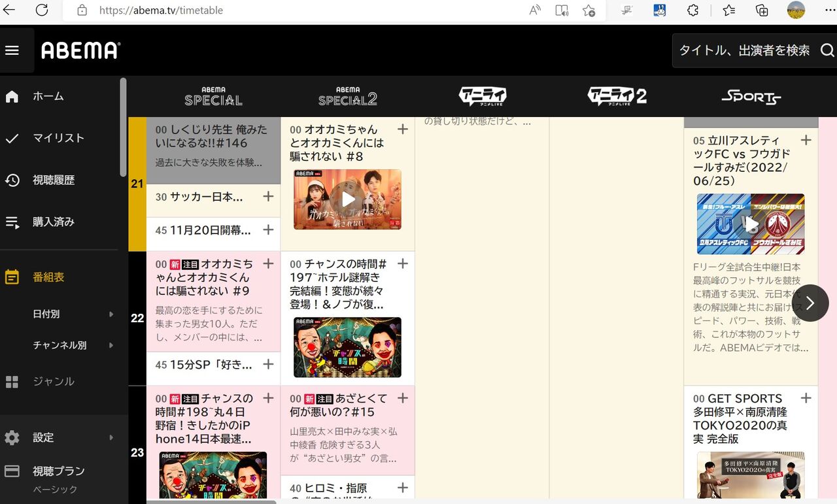Click the settings gear (設定) icon

tap(13, 437)
